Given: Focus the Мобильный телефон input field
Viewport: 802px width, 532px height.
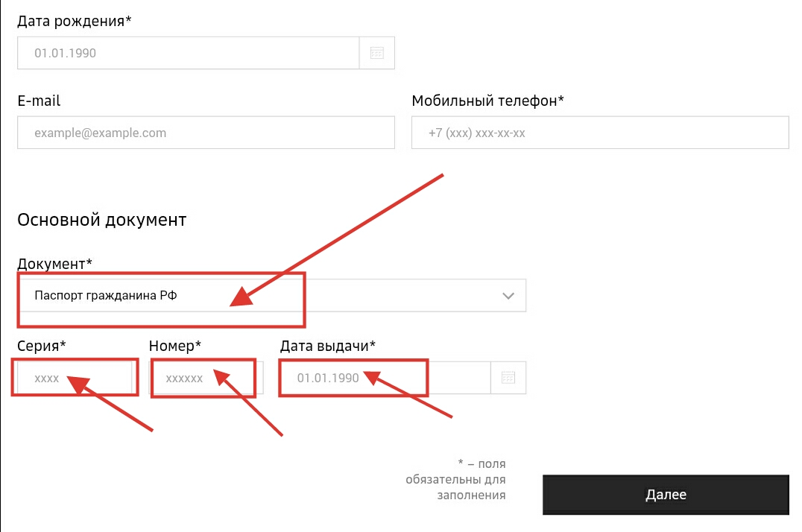Looking at the screenshot, I should (x=600, y=133).
